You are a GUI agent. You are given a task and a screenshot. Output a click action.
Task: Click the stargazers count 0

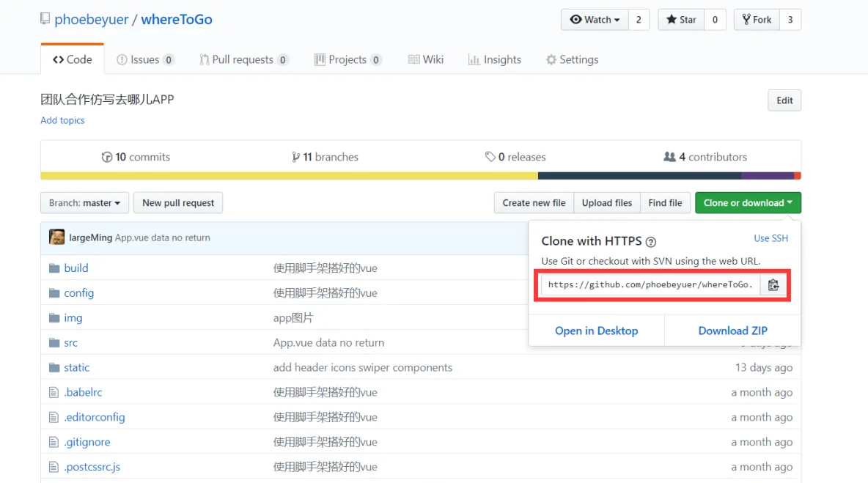[x=715, y=19]
